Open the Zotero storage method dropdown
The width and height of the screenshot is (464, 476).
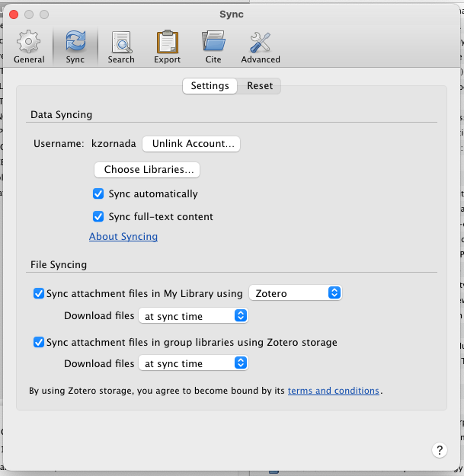pyautogui.click(x=296, y=293)
